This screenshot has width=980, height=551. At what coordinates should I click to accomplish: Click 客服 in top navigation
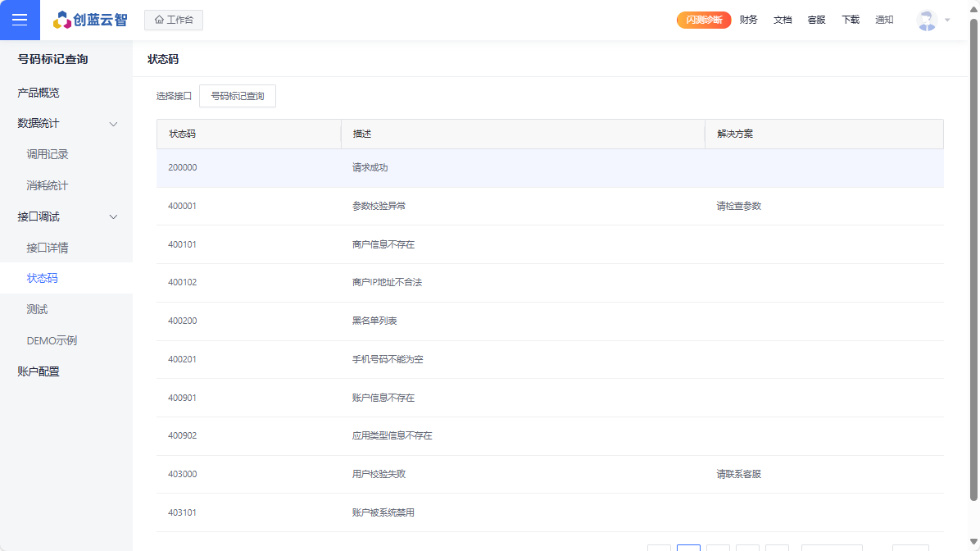click(816, 20)
